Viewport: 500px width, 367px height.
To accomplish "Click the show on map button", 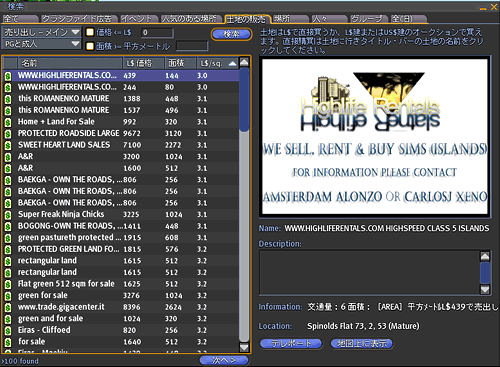I will (x=362, y=343).
